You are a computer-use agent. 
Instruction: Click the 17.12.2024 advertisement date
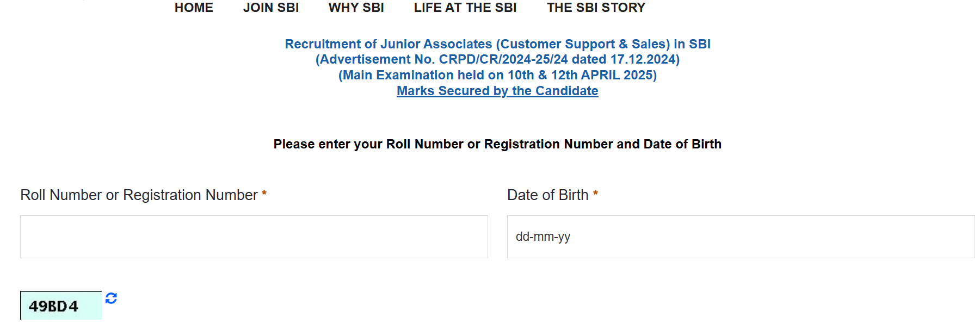click(643, 59)
